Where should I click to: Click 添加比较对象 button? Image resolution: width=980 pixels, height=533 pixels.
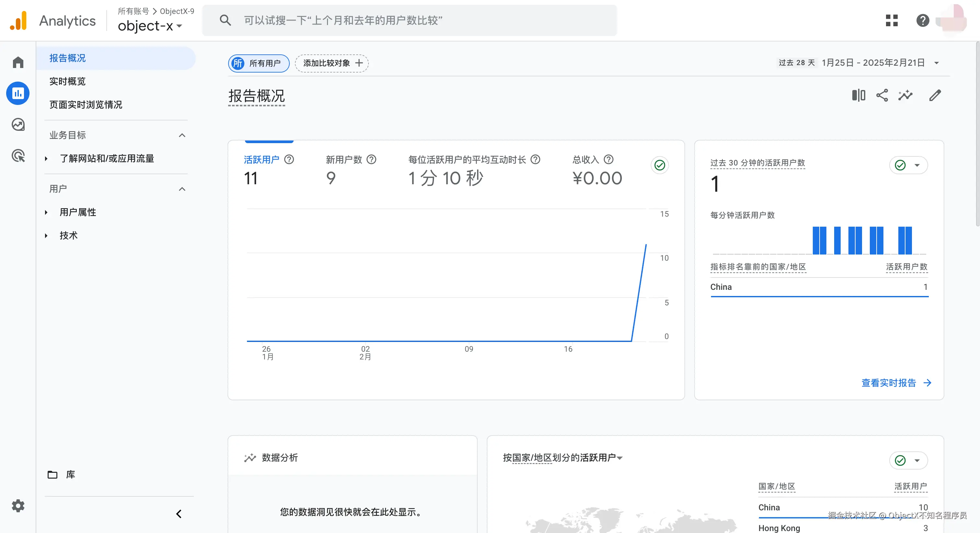click(x=332, y=63)
